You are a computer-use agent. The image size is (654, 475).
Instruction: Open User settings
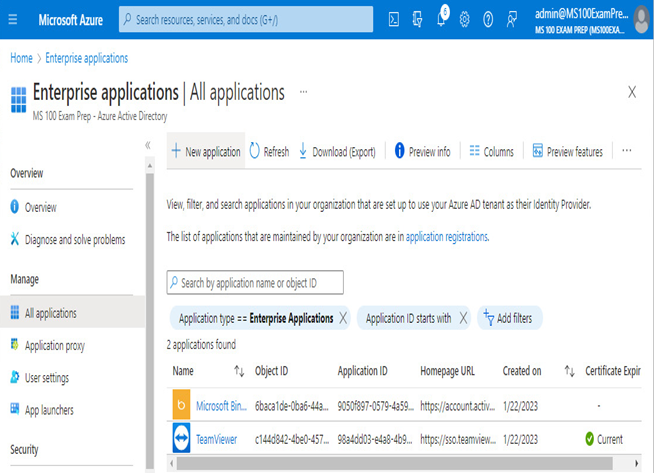(40, 378)
